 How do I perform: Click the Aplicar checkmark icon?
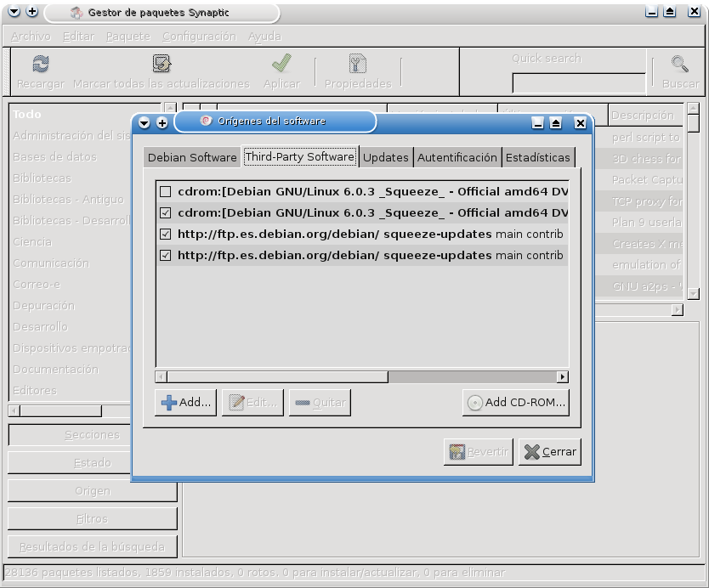pyautogui.click(x=281, y=62)
